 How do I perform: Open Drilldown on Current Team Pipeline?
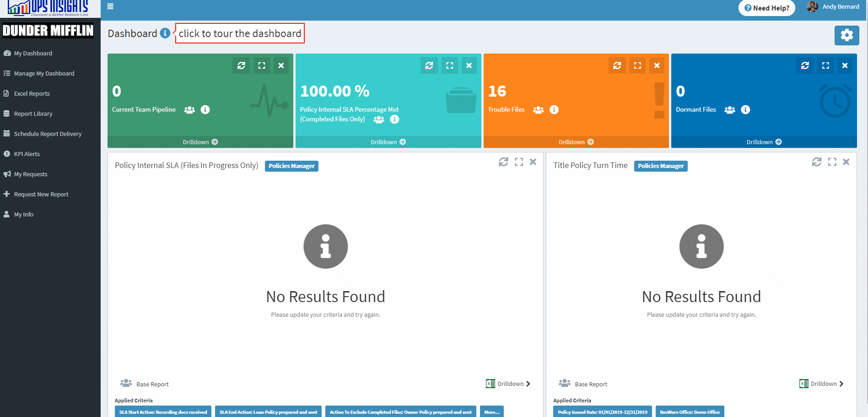[200, 142]
